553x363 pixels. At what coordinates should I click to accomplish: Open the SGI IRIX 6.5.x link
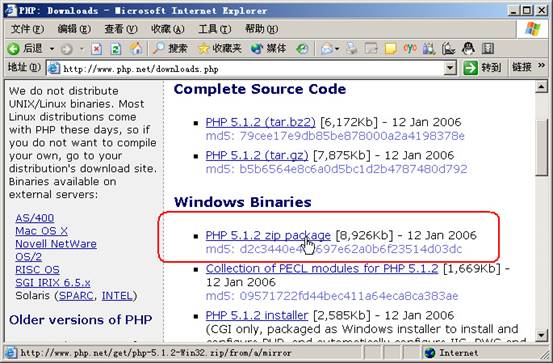[53, 283]
